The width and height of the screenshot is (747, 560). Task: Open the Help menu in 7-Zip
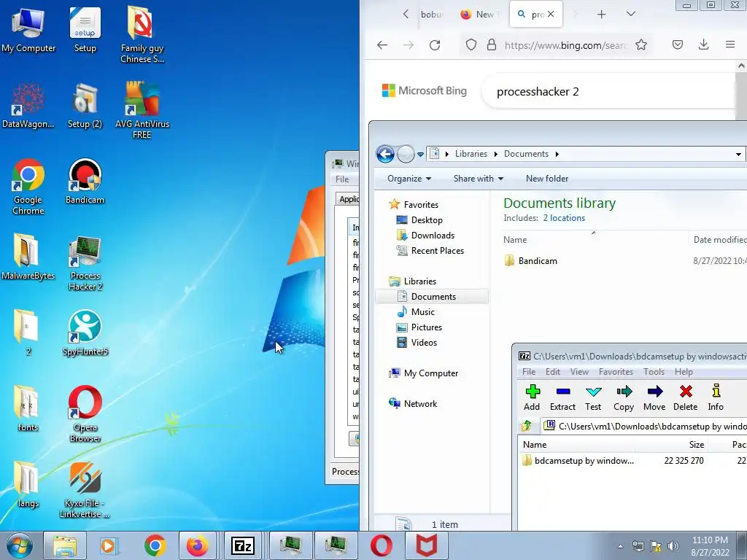[684, 372]
